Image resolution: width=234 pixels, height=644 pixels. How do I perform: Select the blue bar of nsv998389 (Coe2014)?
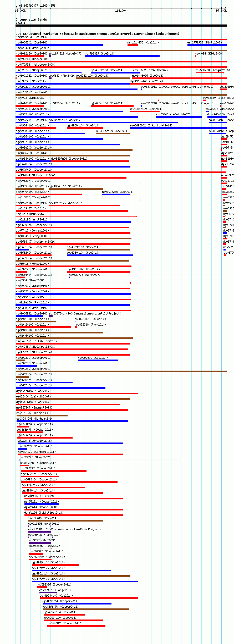pyautogui.click(x=122, y=56)
